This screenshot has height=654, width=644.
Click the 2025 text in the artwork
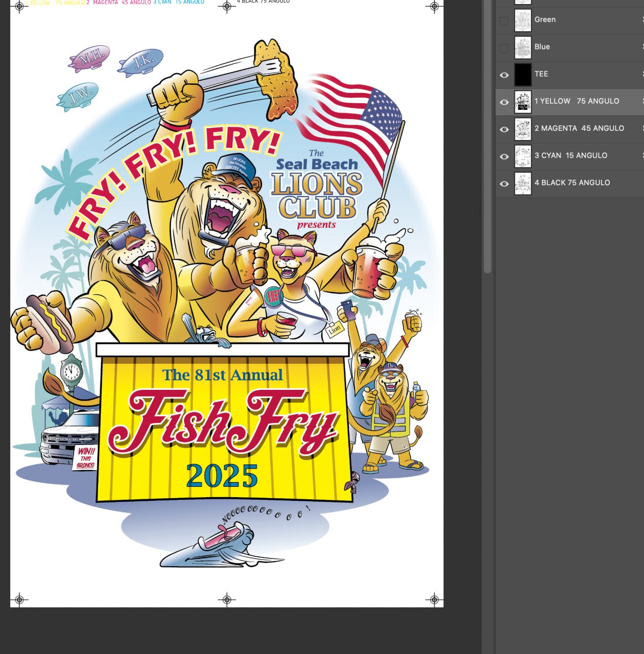click(222, 476)
